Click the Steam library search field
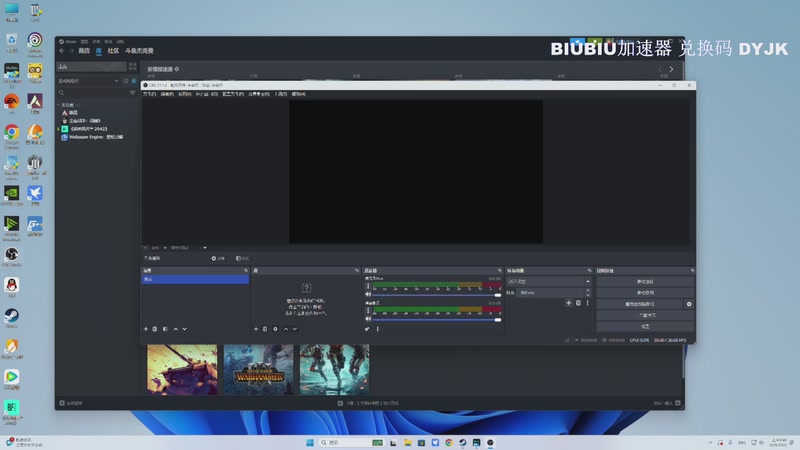This screenshot has height=450, width=800. [x=93, y=93]
